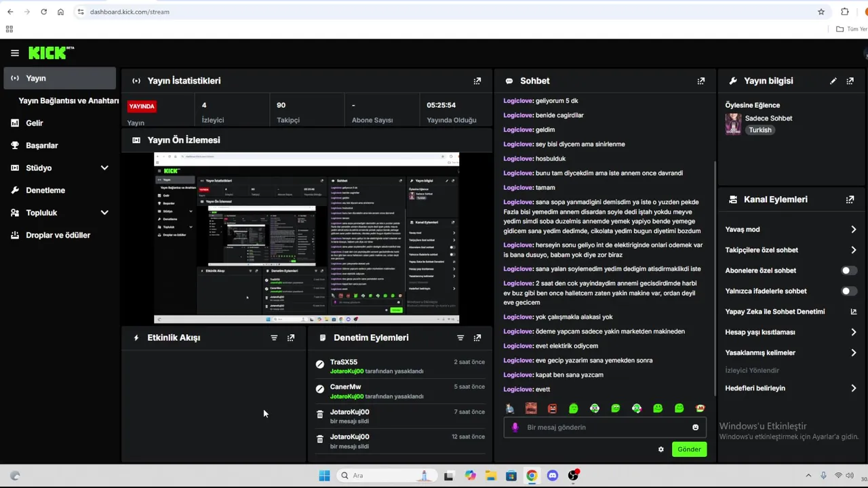Insert the mustached face emote
This screenshot has width=868, height=488.
pyautogui.click(x=531, y=408)
